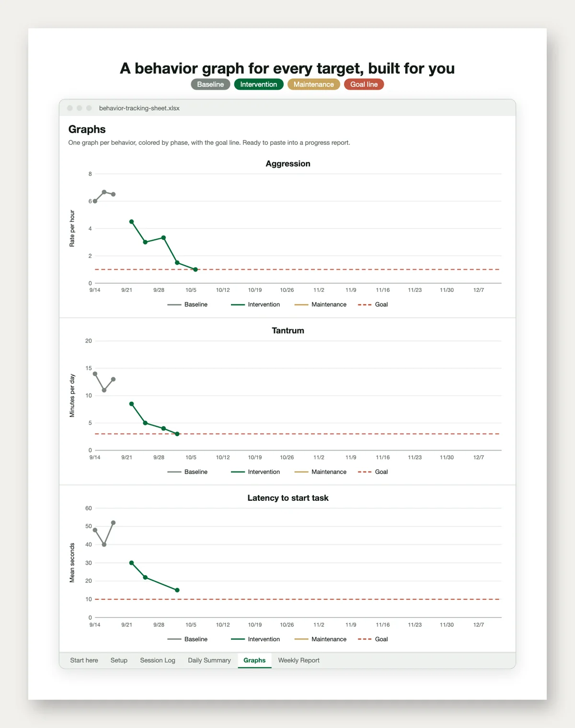Open the Session Log tab
Screen dimensions: 575x728
tap(158, 660)
